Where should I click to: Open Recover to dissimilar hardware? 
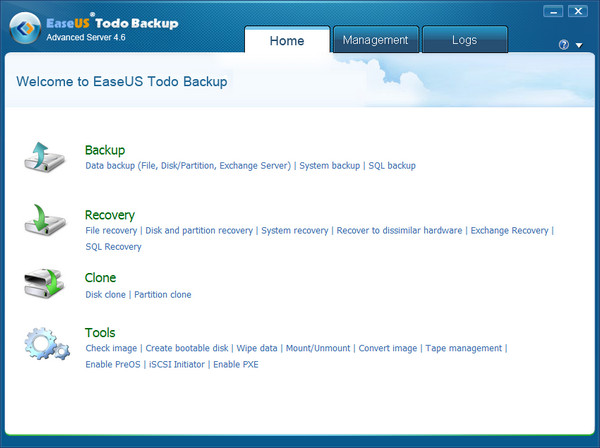point(399,231)
